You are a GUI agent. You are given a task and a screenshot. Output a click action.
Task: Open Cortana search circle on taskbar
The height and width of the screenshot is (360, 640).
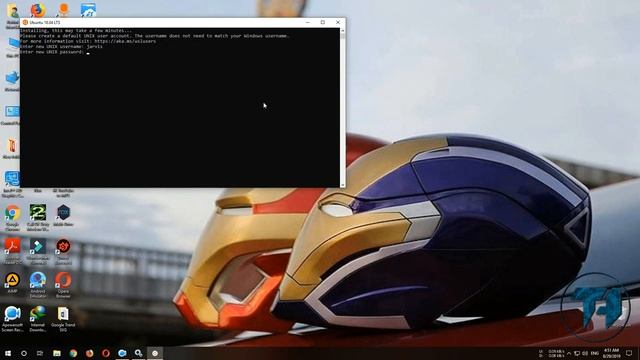tap(24, 353)
